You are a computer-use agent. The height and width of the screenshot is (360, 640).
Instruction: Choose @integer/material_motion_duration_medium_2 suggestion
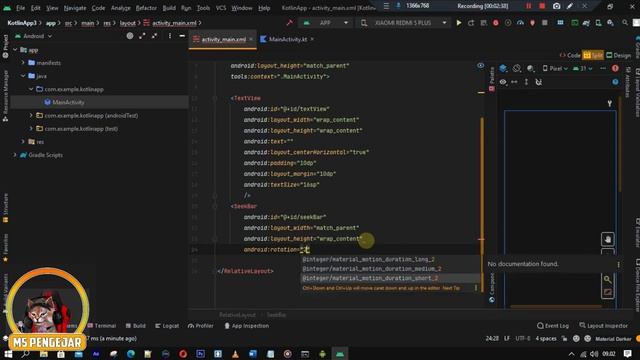click(x=391, y=269)
